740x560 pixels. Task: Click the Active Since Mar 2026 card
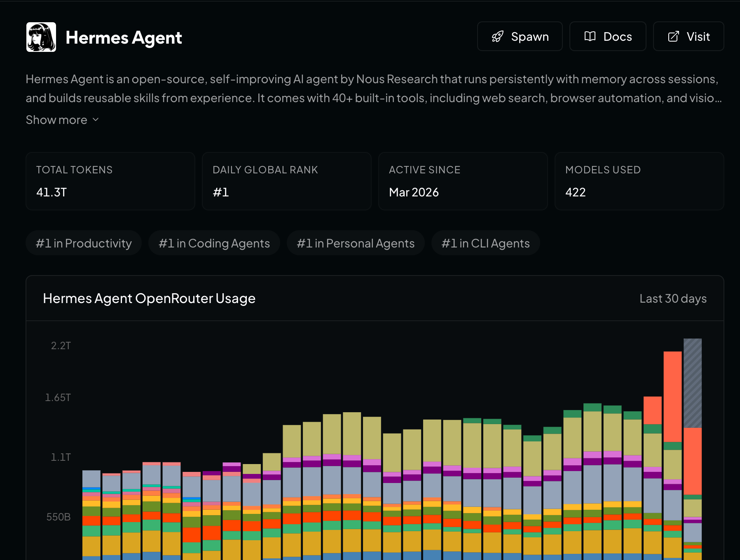coord(463,181)
